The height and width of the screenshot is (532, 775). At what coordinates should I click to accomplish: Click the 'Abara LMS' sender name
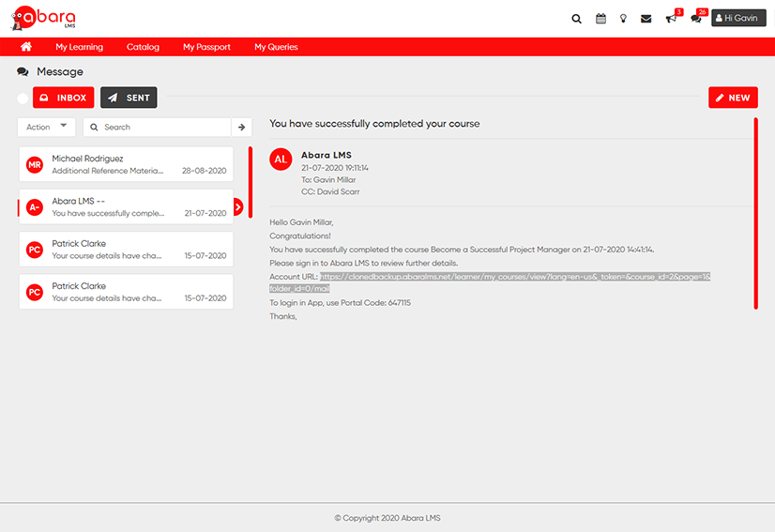[327, 155]
